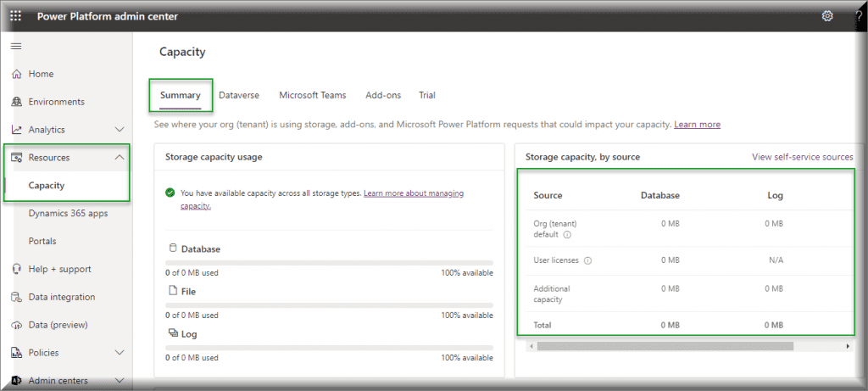The height and width of the screenshot is (391, 868).
Task: Click the Log storage icon
Action: click(172, 332)
